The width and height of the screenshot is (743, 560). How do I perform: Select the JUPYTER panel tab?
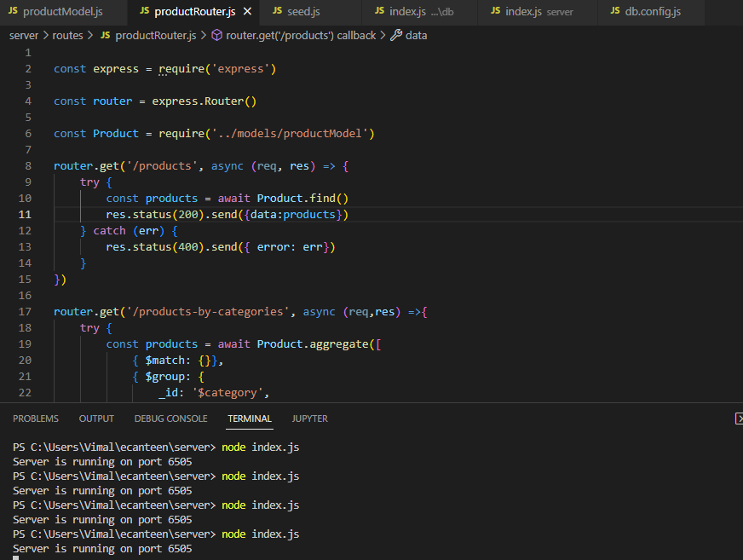pyautogui.click(x=309, y=419)
